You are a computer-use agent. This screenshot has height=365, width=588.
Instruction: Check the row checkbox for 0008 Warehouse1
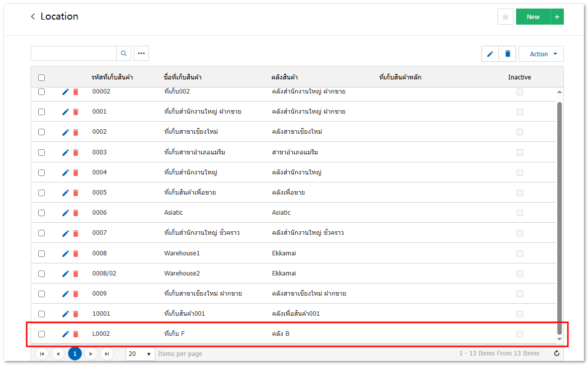(x=42, y=253)
